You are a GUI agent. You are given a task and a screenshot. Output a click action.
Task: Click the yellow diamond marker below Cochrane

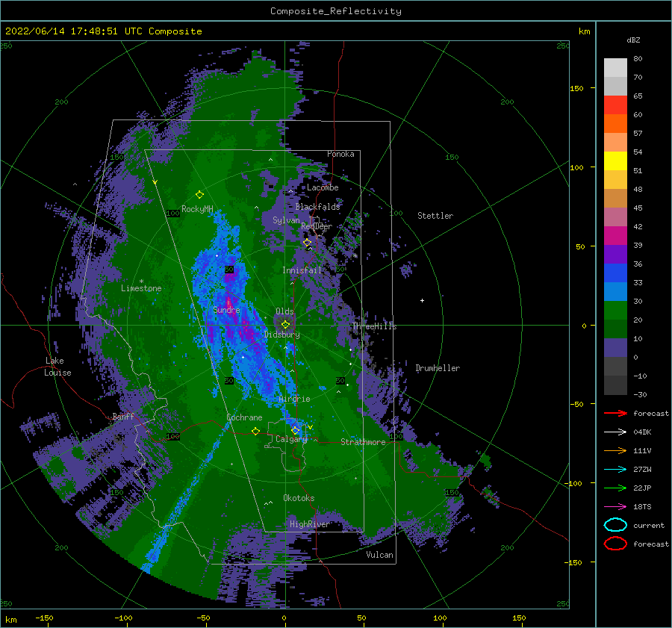(255, 431)
